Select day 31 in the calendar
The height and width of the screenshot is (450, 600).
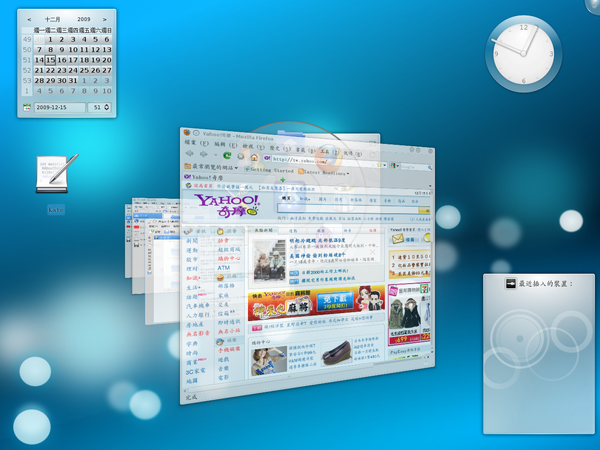tap(73, 81)
